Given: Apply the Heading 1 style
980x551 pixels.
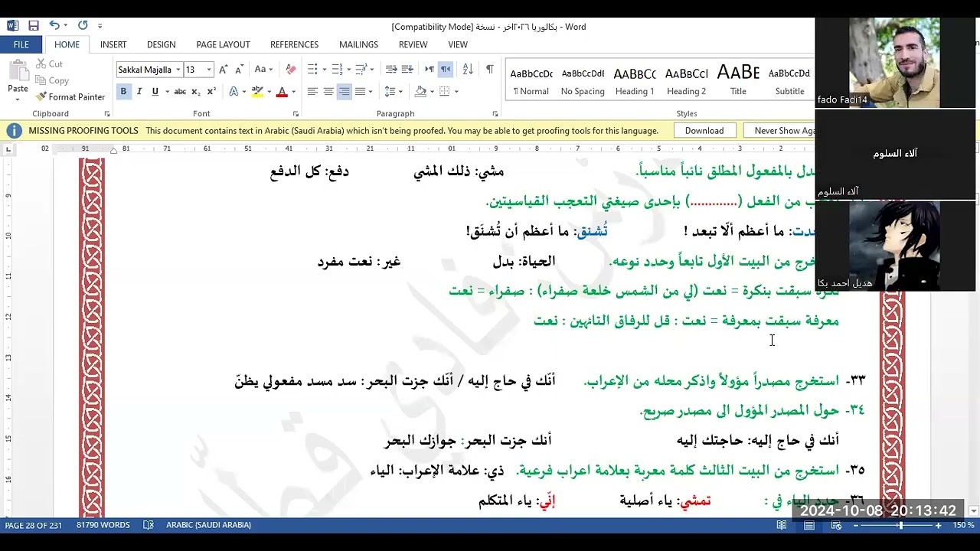Looking at the screenshot, I should pyautogui.click(x=635, y=80).
